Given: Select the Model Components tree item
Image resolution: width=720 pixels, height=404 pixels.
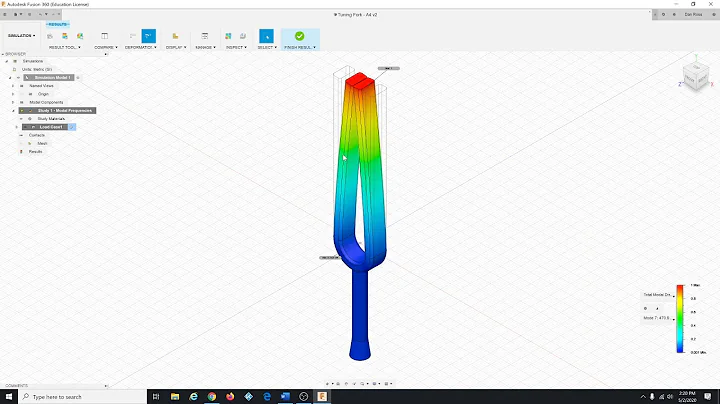Looking at the screenshot, I should pyautogui.click(x=46, y=102).
